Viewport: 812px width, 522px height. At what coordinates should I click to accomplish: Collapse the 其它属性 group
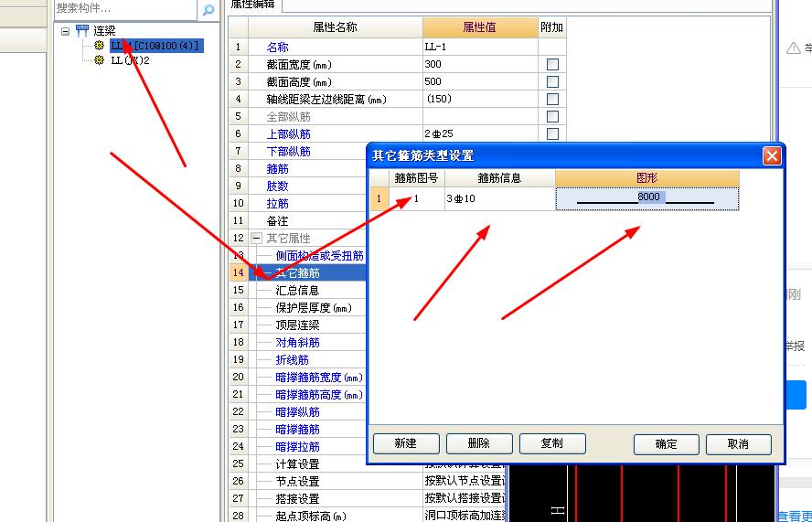(256, 239)
